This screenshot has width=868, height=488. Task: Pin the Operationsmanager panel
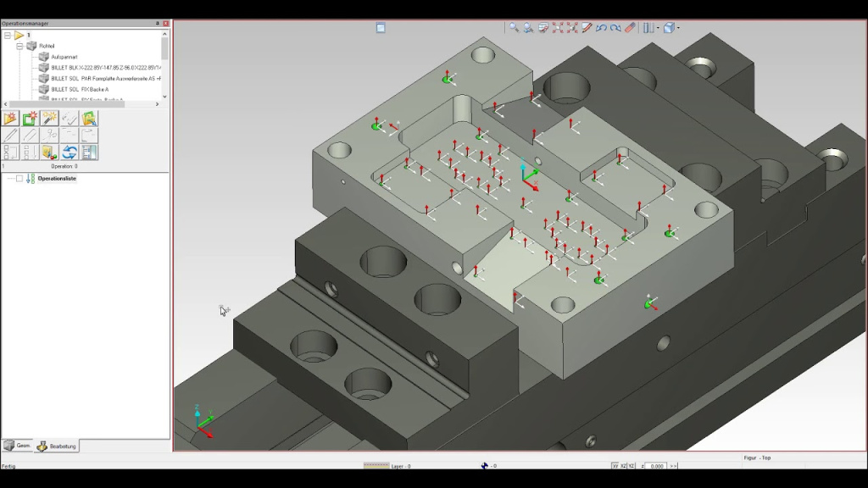158,24
